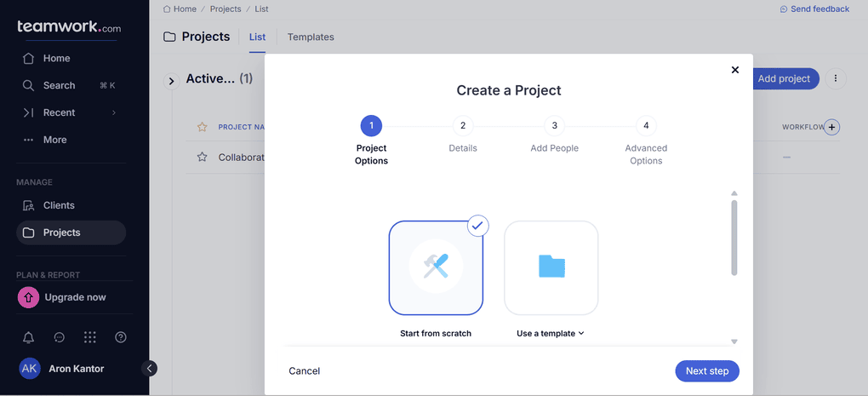Screen dimensions: 868x396
Task: Expand the Use a template dropdown
Action: tap(551, 334)
